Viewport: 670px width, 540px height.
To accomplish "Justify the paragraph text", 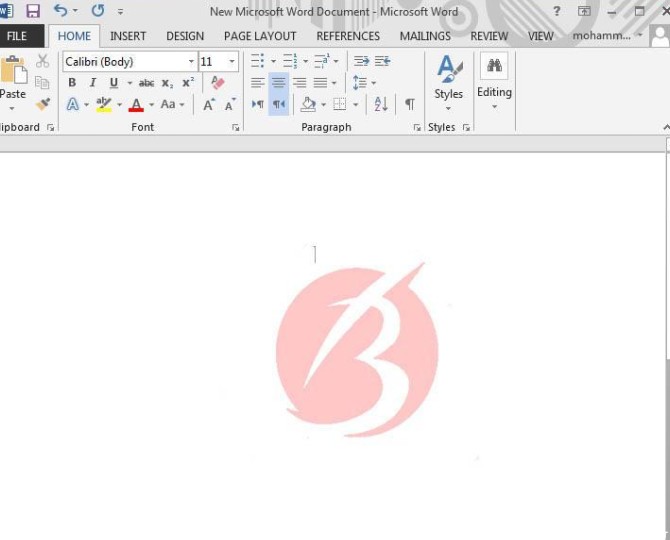I will click(x=320, y=82).
